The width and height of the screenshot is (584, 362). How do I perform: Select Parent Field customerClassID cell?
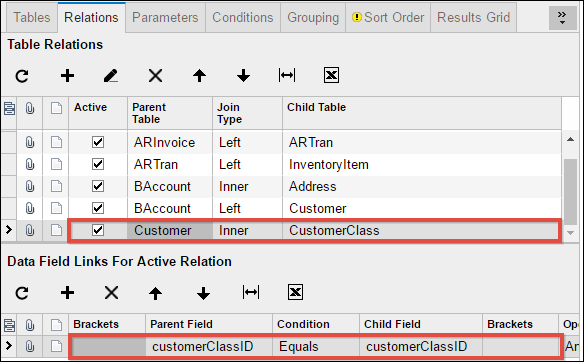tap(209, 346)
